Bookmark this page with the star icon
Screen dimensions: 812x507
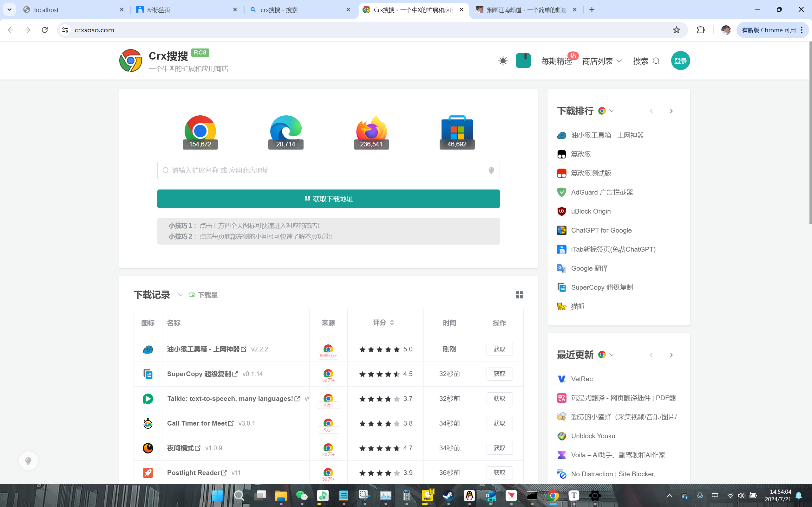676,30
